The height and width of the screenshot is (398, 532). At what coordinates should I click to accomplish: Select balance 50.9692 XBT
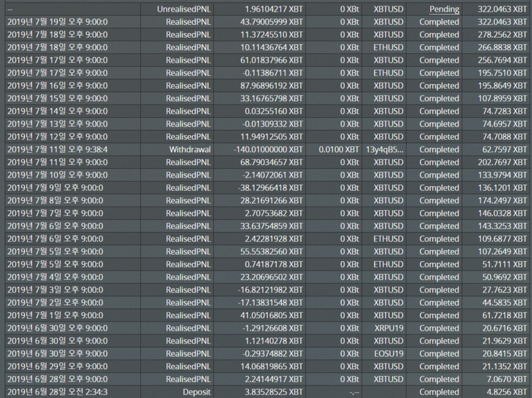tap(504, 277)
